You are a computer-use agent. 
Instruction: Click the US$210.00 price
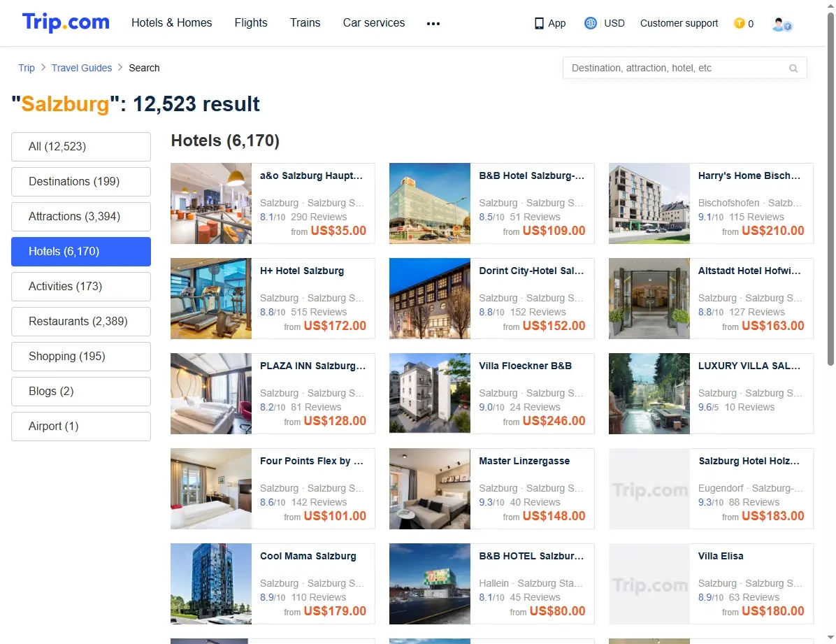772,231
